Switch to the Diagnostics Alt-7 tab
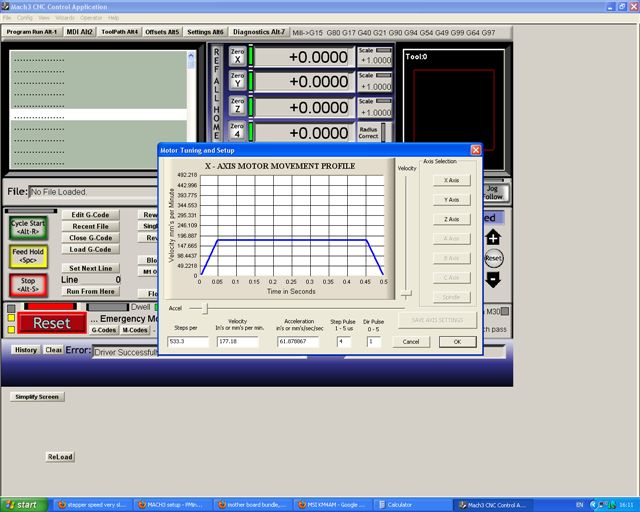640x512 pixels. 260,32
